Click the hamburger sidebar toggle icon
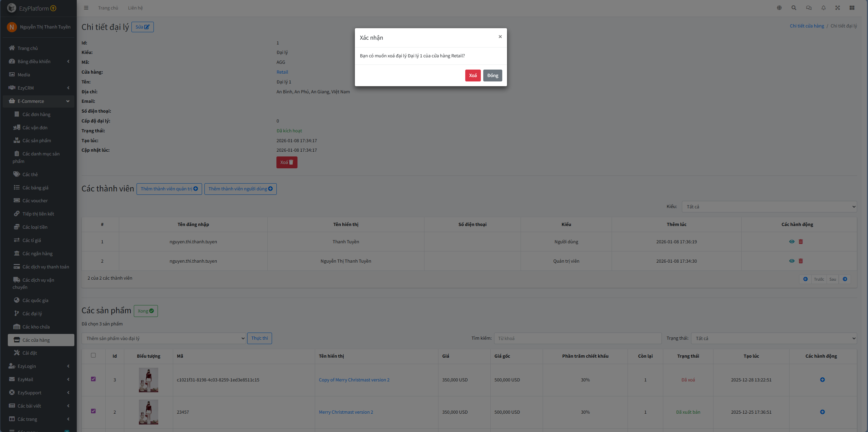 click(x=86, y=8)
